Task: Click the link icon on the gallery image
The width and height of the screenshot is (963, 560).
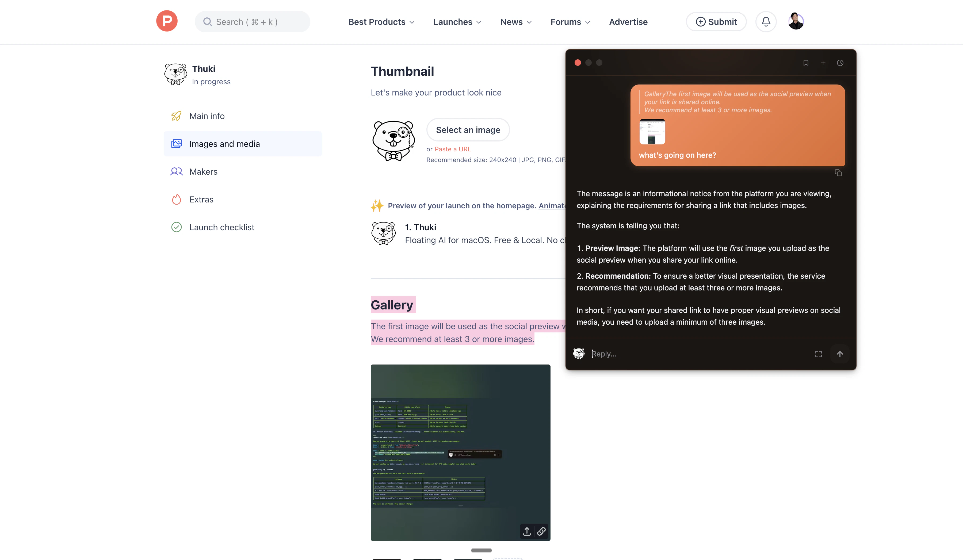Action: pos(541,531)
